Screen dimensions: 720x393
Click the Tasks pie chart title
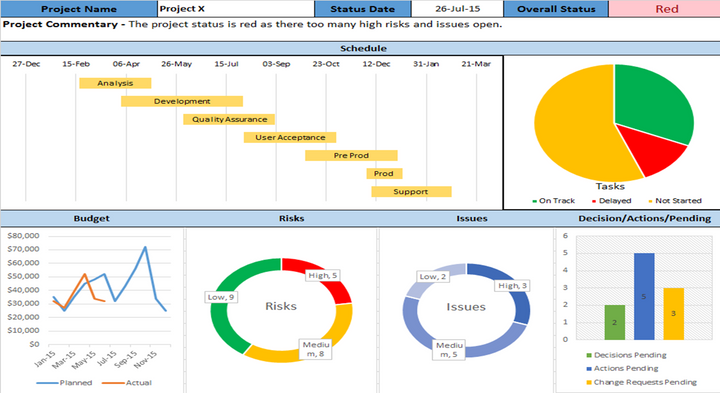point(610,186)
